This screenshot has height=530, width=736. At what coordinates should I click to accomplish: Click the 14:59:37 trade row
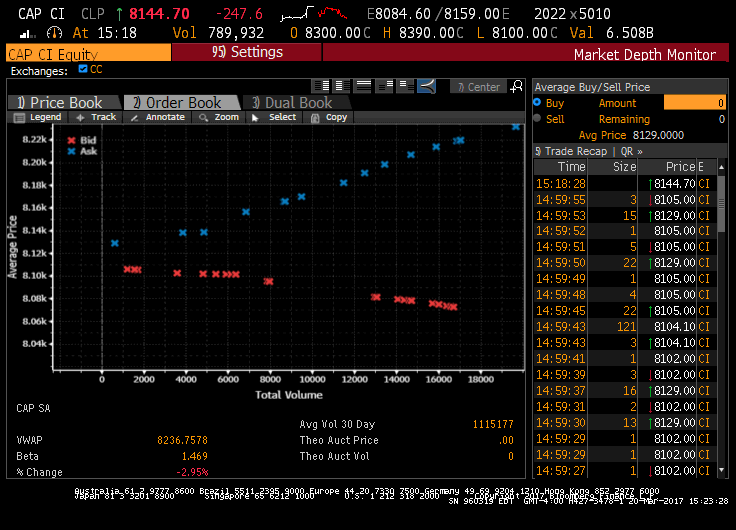click(x=625, y=391)
